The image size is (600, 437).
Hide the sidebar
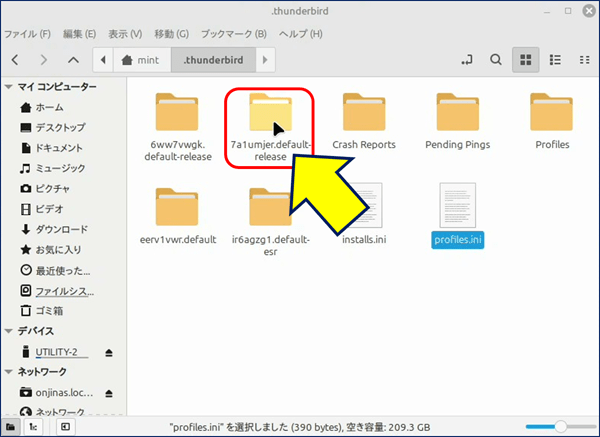coord(65,427)
